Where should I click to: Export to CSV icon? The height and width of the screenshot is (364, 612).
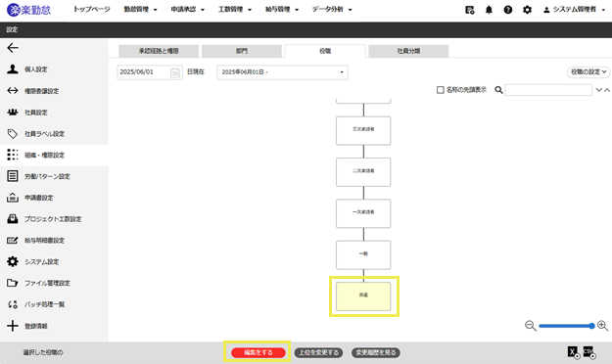(x=588, y=352)
